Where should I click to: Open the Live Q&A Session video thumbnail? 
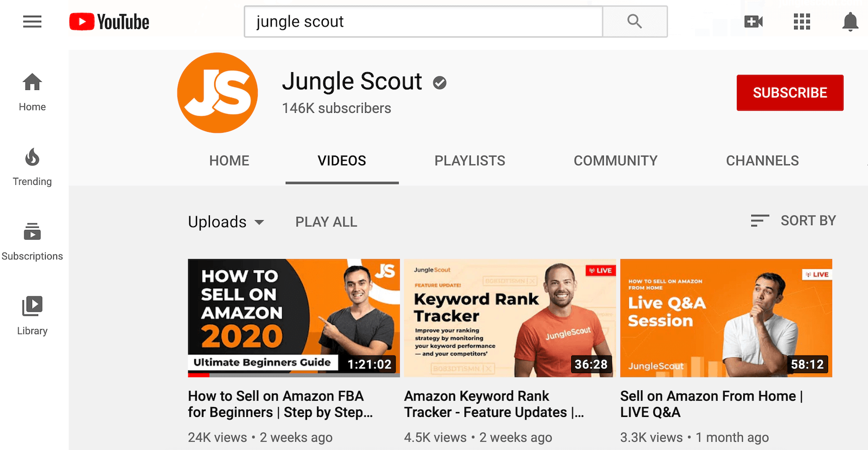726,318
